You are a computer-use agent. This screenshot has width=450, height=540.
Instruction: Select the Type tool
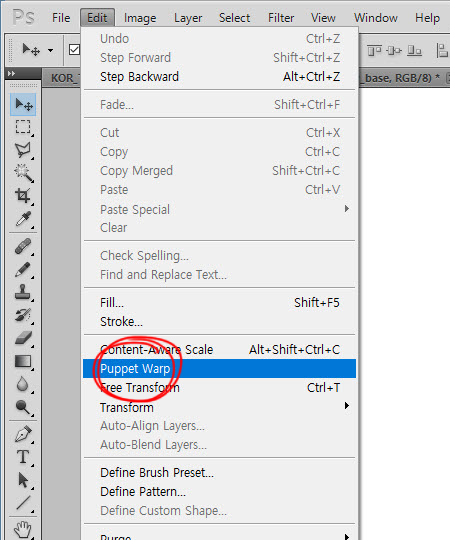tap(23, 457)
